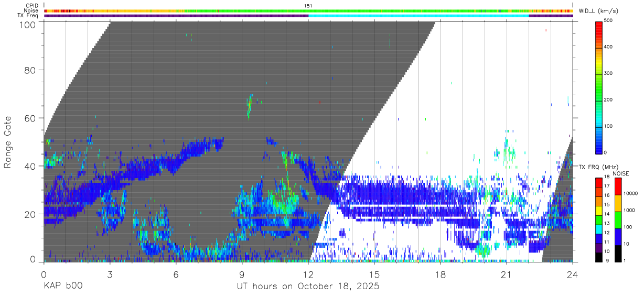
Task: Click the UT hour 12 tick label
Action: [308, 274]
